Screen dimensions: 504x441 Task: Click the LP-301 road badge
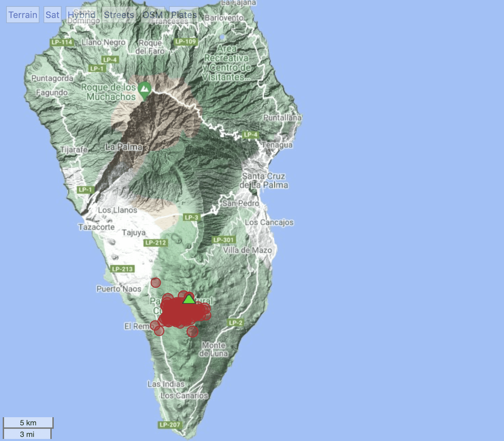pos(223,240)
